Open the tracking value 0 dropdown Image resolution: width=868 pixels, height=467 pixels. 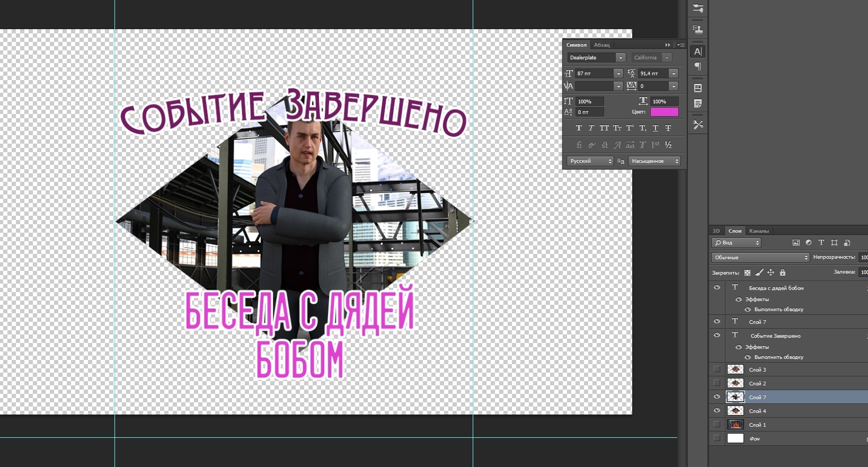point(674,86)
